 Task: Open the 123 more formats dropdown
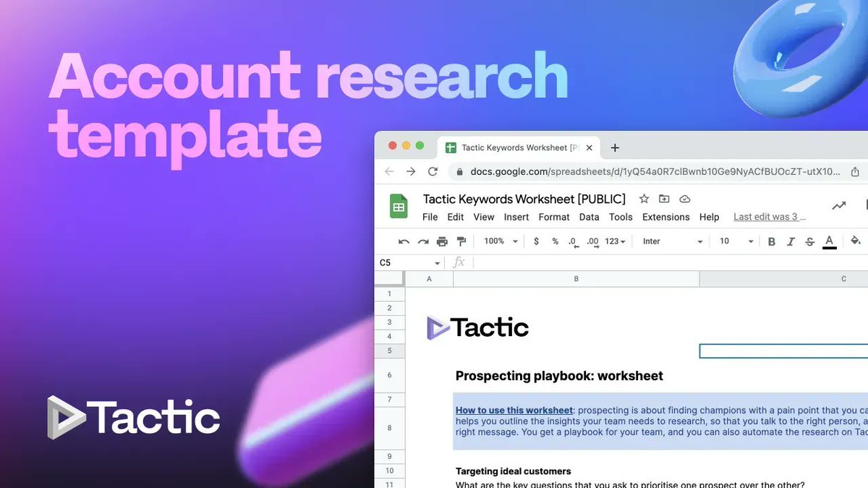(616, 241)
